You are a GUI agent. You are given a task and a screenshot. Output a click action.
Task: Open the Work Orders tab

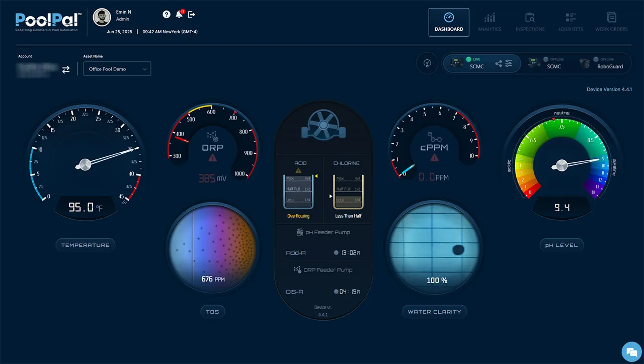coord(611,22)
